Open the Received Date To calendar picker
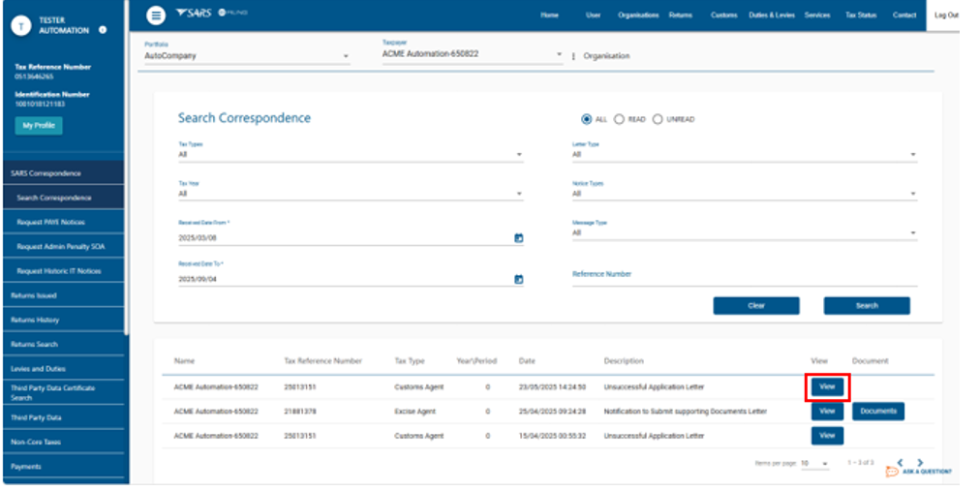The image size is (980, 491). click(518, 279)
